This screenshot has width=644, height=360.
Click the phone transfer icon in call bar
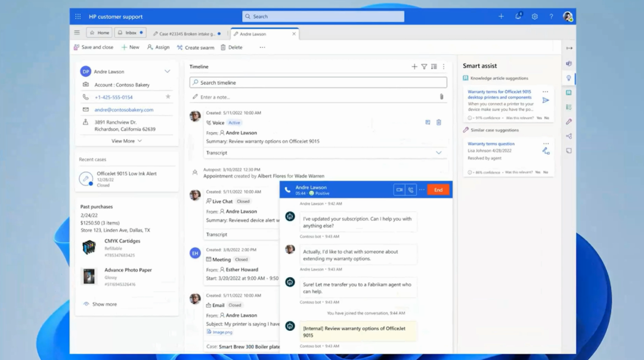(411, 190)
